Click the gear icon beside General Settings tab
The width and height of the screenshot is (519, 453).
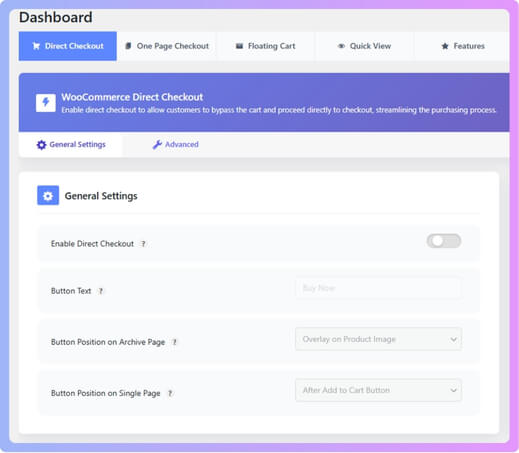[41, 145]
